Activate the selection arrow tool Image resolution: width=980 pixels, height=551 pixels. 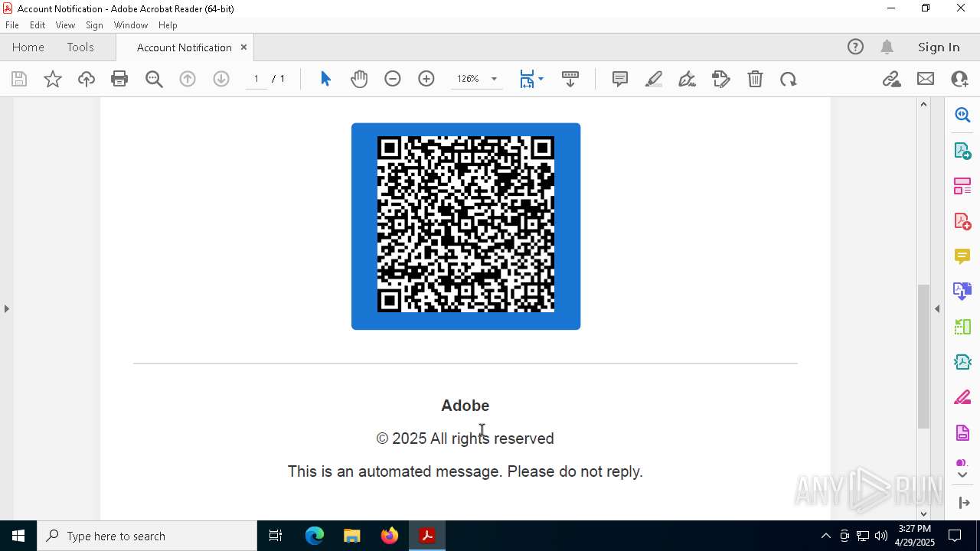pyautogui.click(x=325, y=79)
